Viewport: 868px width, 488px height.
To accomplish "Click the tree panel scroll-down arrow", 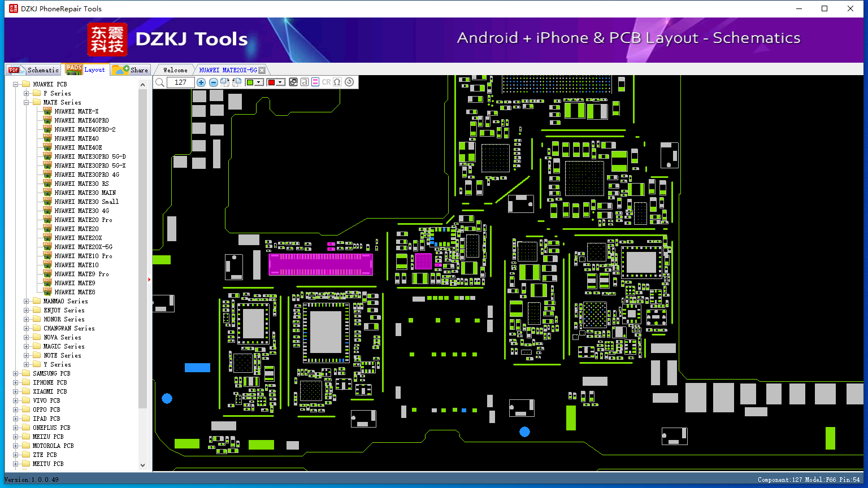I will point(142,465).
